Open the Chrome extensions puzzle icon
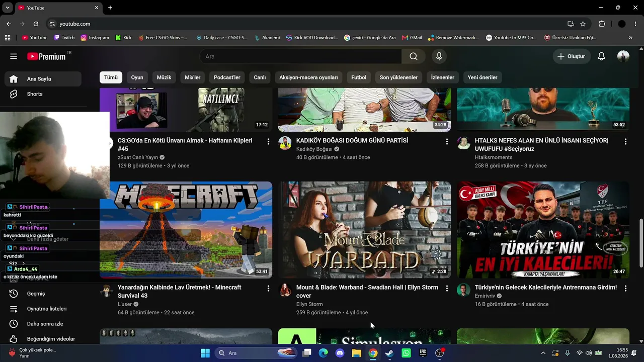The image size is (644, 362). pos(602,24)
